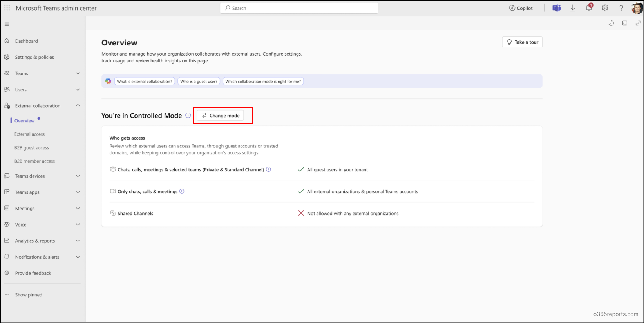Toggle the dark mode moon icon
644x323 pixels.
(x=611, y=24)
